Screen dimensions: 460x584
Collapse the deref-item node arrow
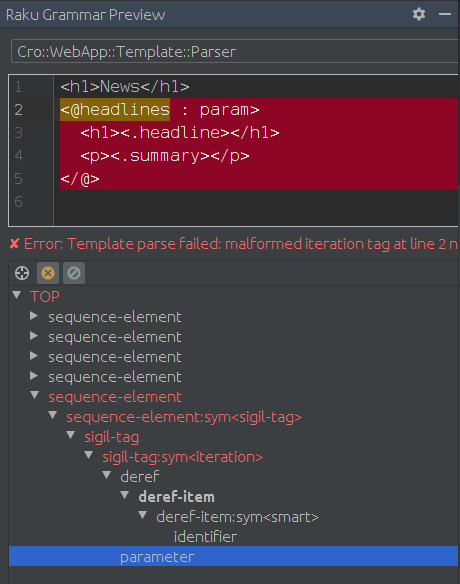pos(124,495)
